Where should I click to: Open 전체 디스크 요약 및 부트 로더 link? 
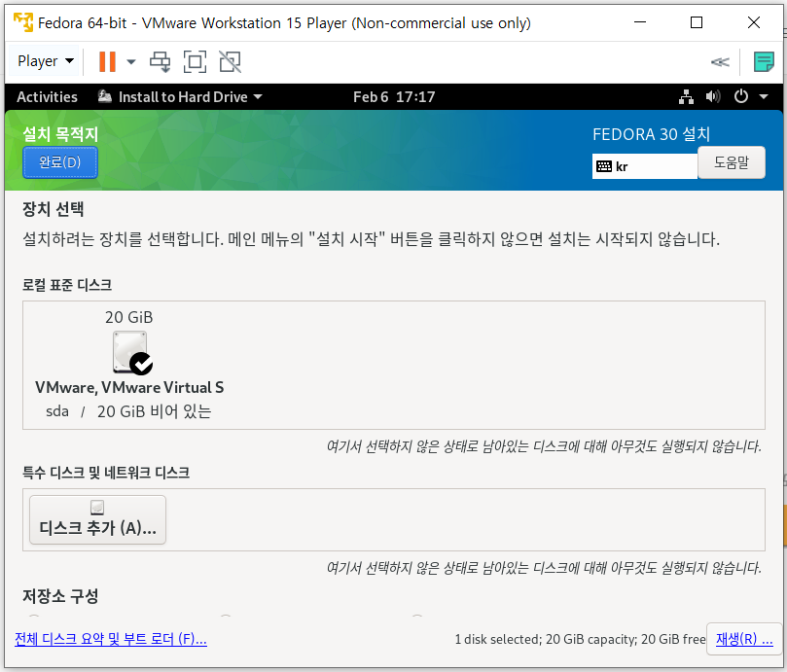tap(111, 639)
